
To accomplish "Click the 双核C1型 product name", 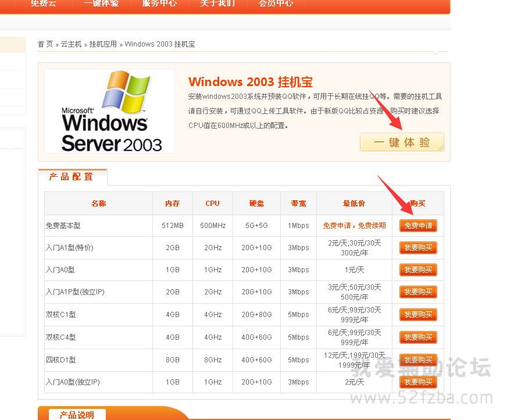I will pyautogui.click(x=61, y=315).
